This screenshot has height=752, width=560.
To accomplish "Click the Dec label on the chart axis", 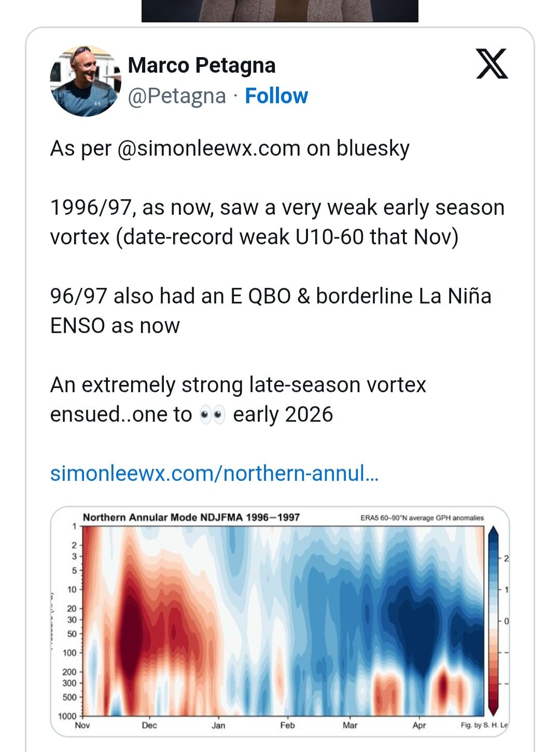I will [x=149, y=725].
